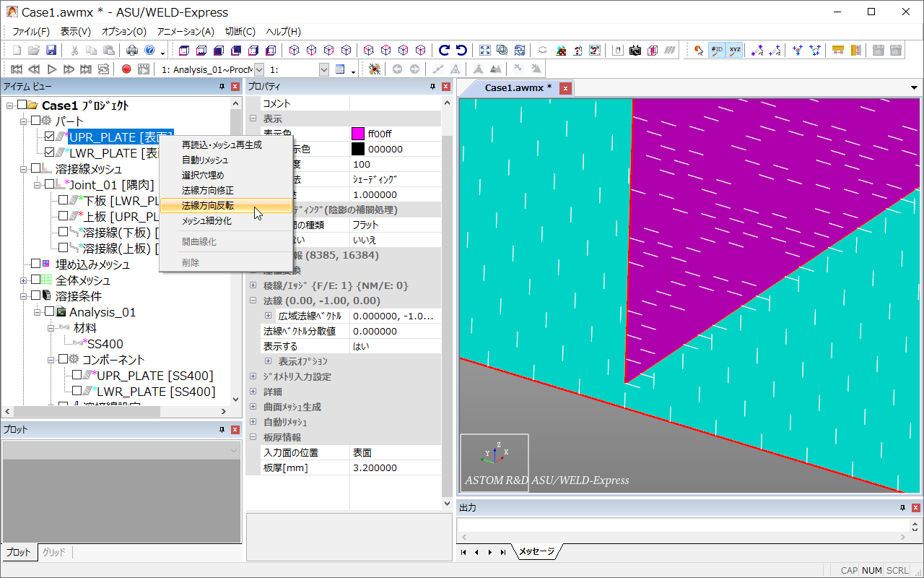Uncheck the LWR_PLATE part checkbox
924x578 pixels.
click(49, 153)
